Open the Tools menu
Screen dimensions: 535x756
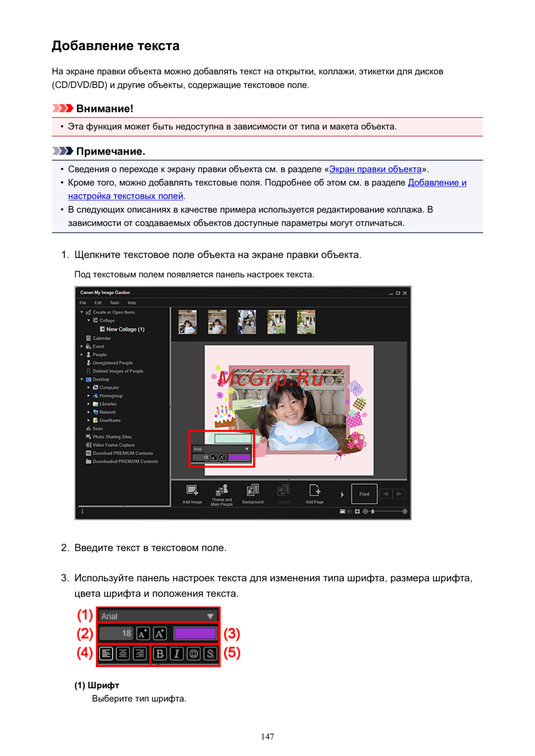pyautogui.click(x=114, y=303)
